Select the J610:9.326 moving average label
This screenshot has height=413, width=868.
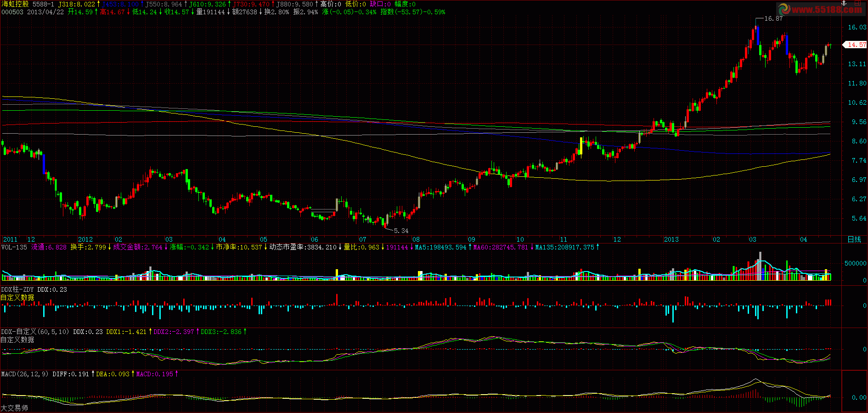pos(208,4)
